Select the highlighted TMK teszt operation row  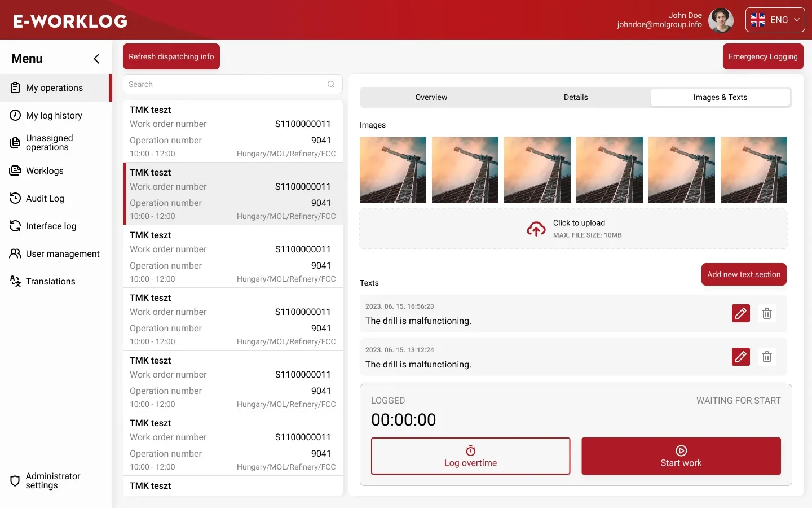click(x=233, y=194)
